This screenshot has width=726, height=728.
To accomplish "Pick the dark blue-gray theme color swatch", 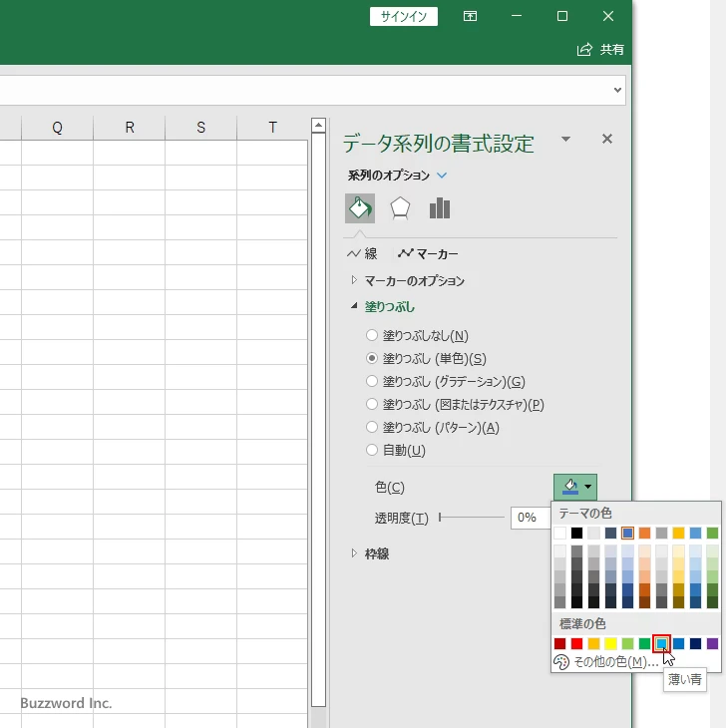I will coord(610,533).
